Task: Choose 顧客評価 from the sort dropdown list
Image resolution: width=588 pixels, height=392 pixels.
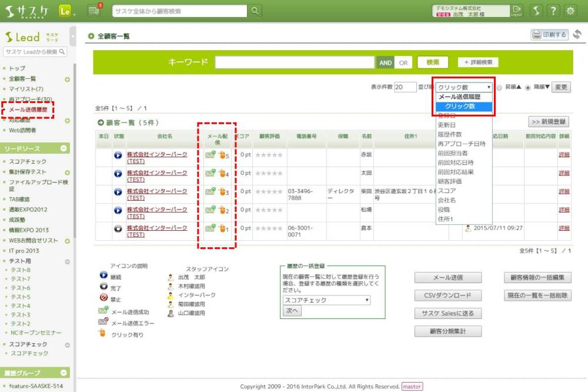Action: [450, 181]
